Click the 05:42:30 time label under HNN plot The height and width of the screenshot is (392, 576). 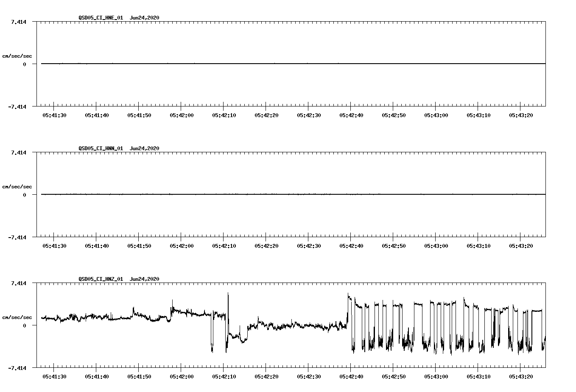[309, 246]
